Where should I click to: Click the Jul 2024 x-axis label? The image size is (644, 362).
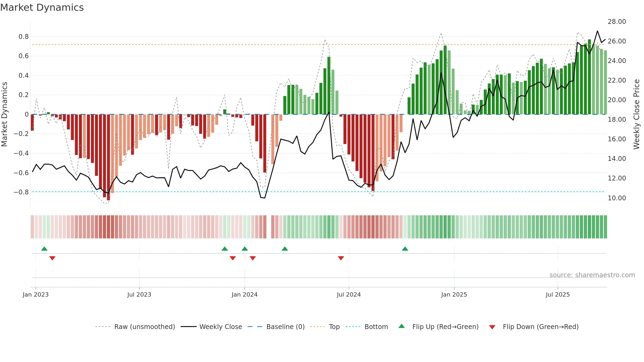click(x=349, y=294)
